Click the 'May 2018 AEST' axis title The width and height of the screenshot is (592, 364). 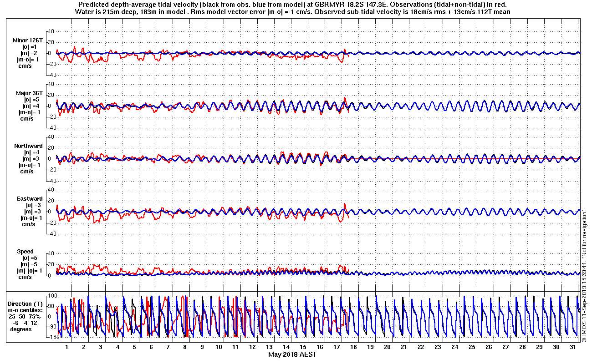coord(292,354)
